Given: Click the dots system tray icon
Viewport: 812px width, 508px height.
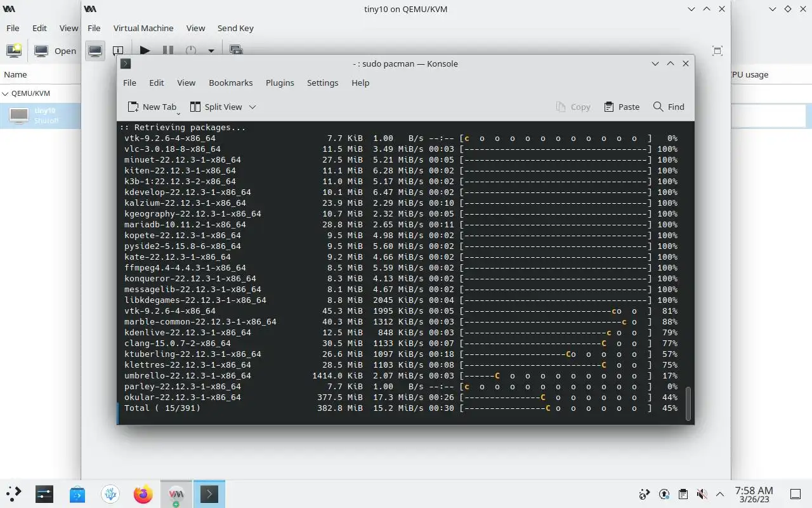Looking at the screenshot, I should coord(645,494).
